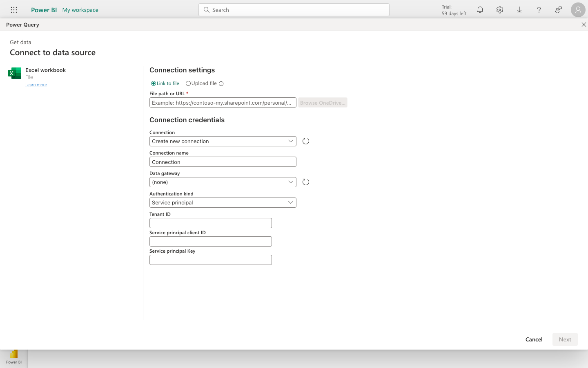588x368 pixels.
Task: Click the Power BI home title
Action: coord(44,10)
